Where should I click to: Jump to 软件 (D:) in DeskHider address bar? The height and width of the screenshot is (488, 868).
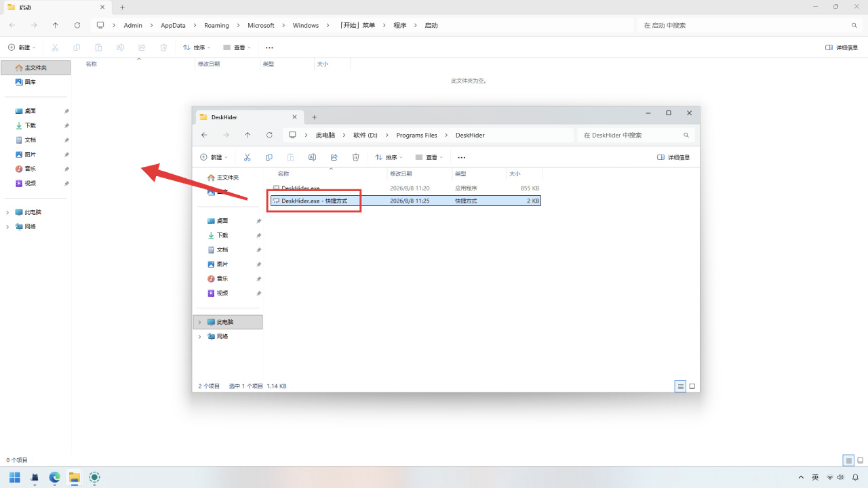tap(365, 135)
